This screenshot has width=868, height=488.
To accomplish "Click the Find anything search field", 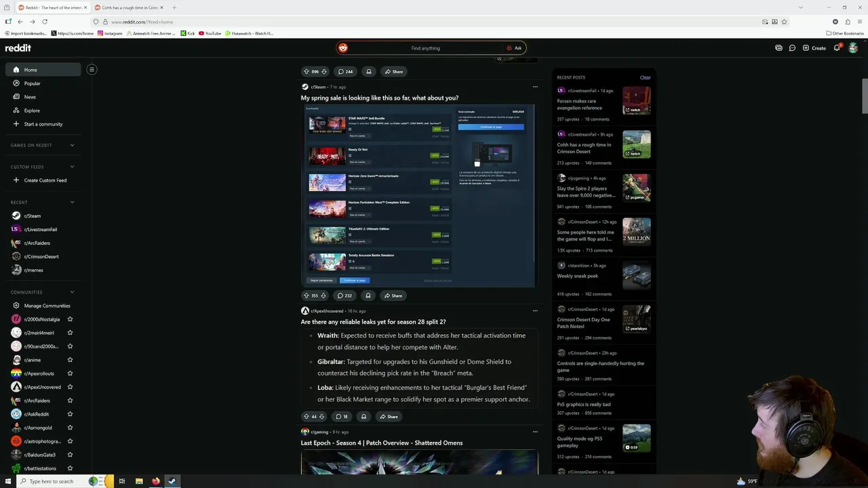I will click(x=425, y=48).
